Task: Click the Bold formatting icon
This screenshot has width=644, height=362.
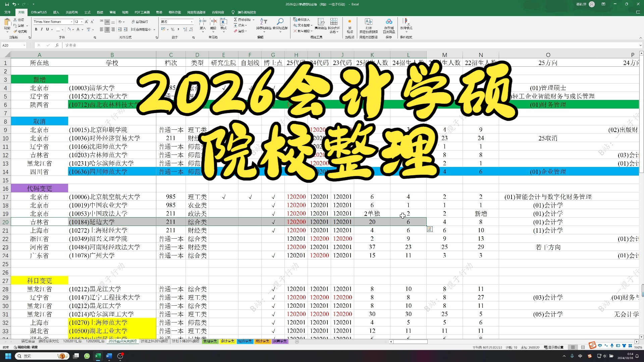Action: click(x=36, y=29)
